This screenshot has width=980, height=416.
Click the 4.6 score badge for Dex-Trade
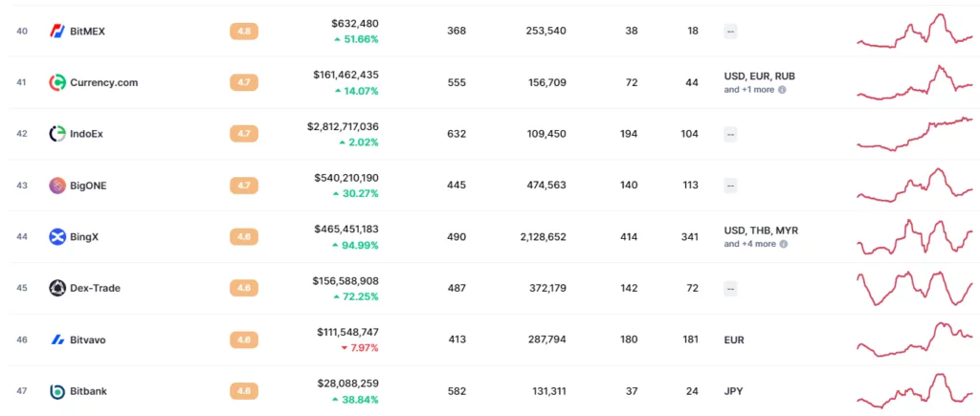243,288
